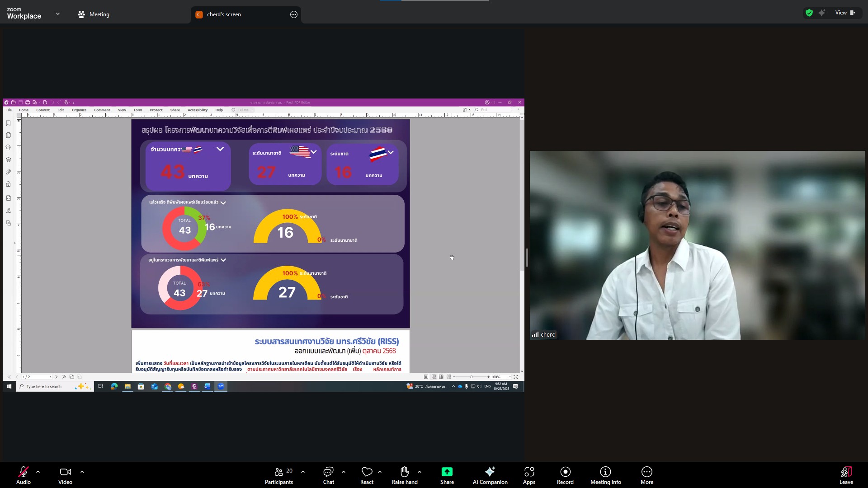Viewport: 868px width, 488px height.
Task: Open the Chat panel
Action: [x=328, y=475]
